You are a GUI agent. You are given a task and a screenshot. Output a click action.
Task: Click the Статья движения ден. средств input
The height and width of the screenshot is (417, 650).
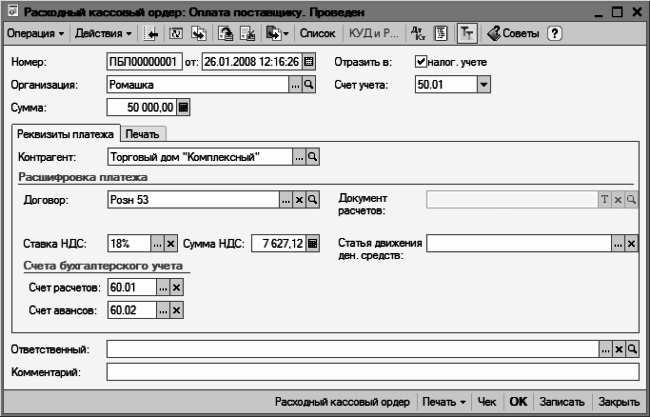pos(519,243)
